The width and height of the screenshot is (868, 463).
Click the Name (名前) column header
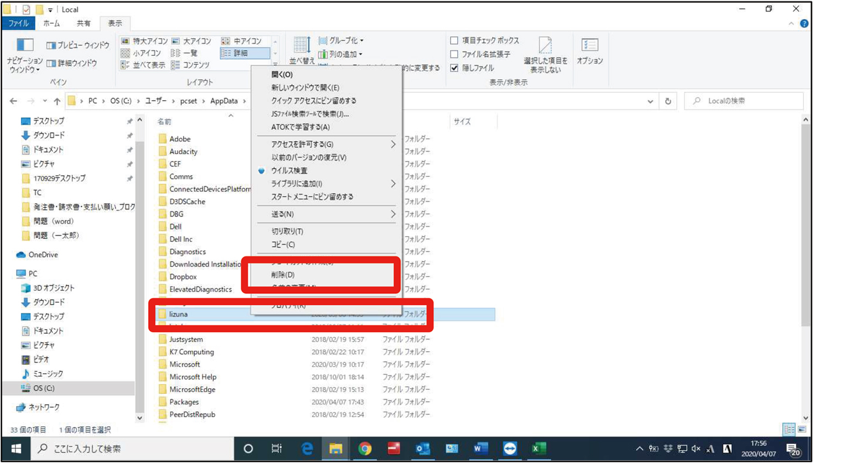[165, 122]
